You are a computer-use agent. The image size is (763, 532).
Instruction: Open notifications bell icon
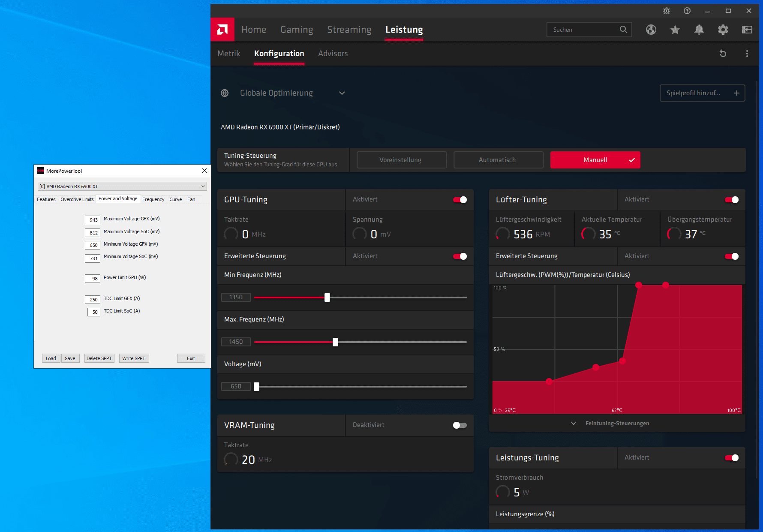699,30
